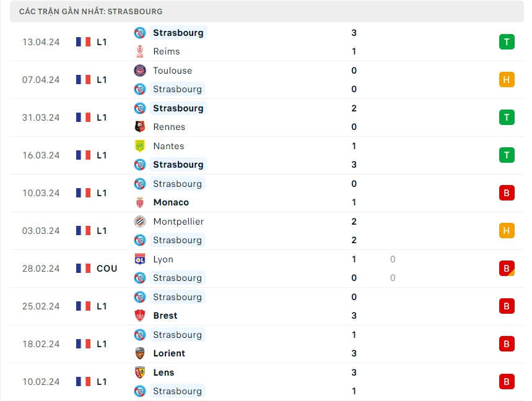
Task: Click the Montpellier club crest icon
Action: [140, 222]
